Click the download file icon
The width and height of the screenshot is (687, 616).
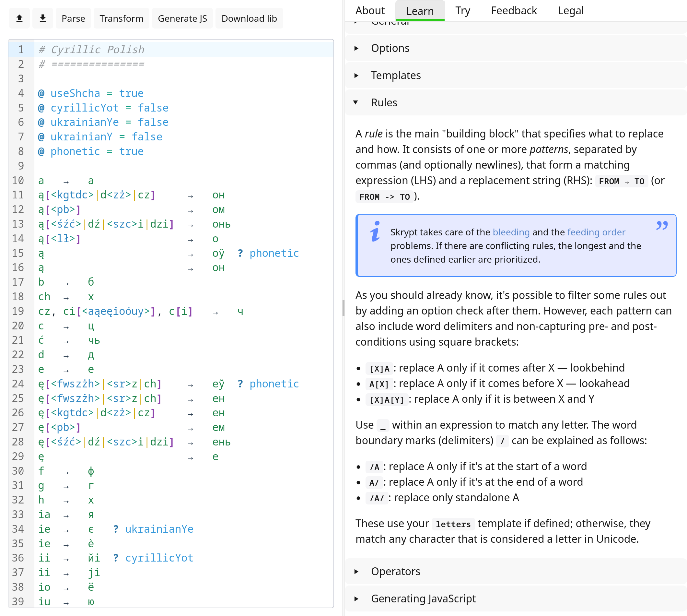pyautogui.click(x=43, y=18)
